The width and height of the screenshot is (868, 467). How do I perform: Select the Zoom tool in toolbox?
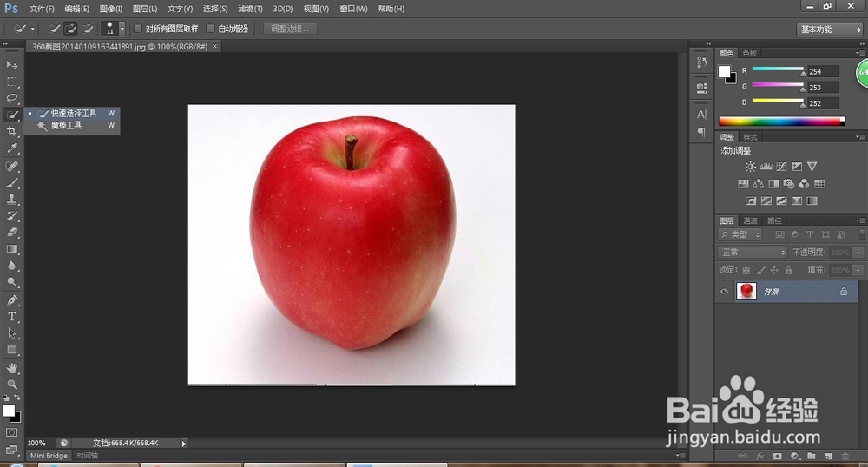pos(11,384)
